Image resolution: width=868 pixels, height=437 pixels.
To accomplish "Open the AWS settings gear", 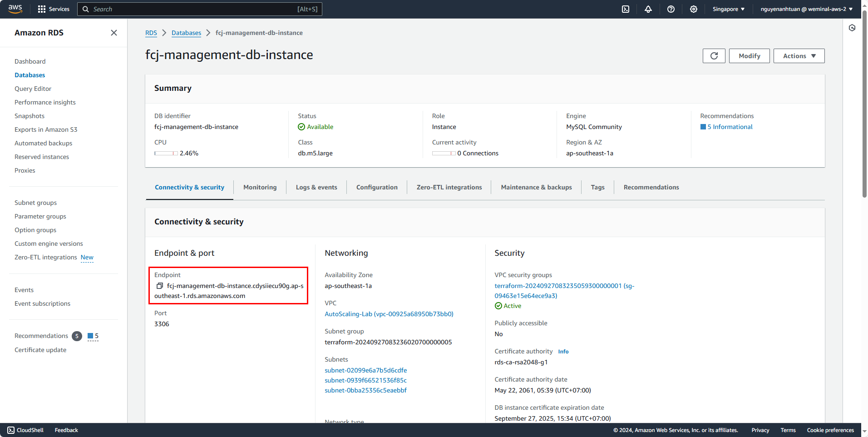I will click(x=693, y=9).
